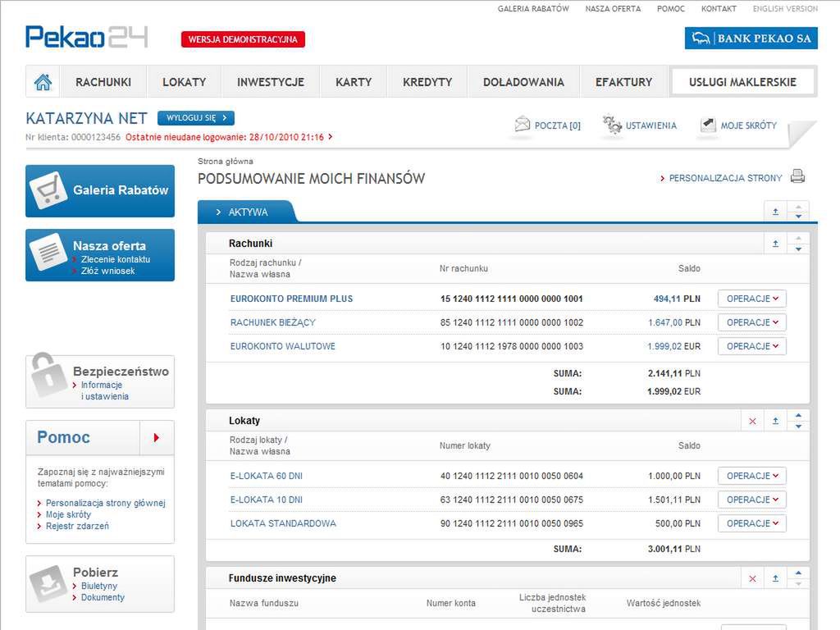Move the Rachunki section down
Screen dimensions: 840x630
coord(798,249)
